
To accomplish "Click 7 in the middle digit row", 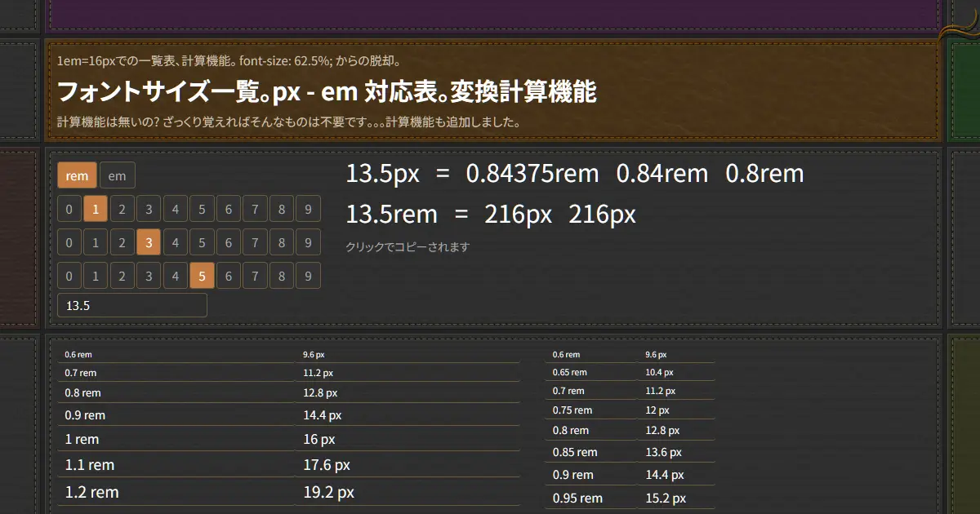I will (255, 242).
